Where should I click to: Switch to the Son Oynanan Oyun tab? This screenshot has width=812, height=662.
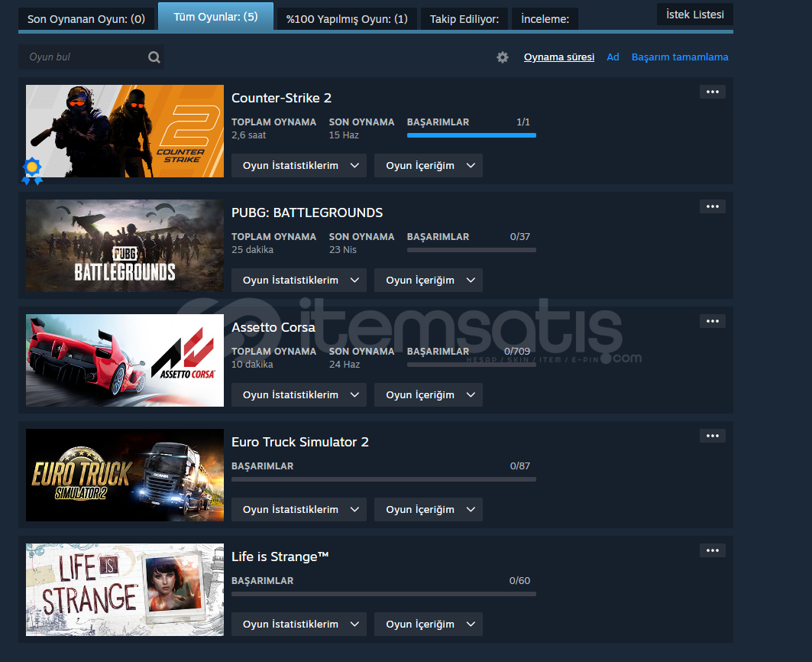(x=86, y=19)
